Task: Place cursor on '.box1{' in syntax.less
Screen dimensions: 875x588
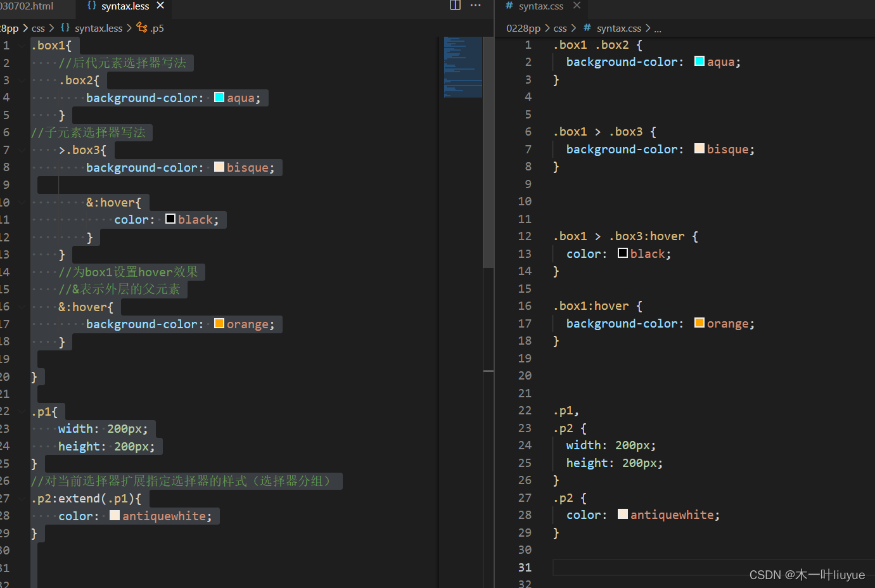Action: point(51,46)
